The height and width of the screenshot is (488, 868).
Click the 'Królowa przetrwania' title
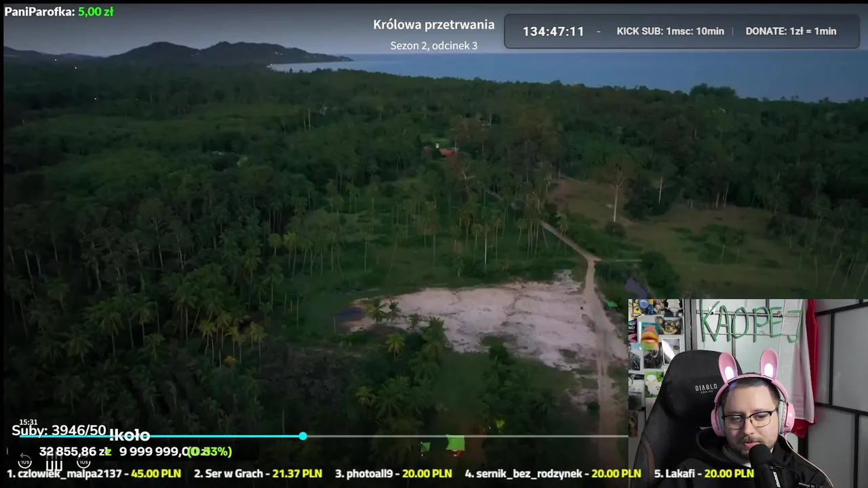click(x=434, y=25)
